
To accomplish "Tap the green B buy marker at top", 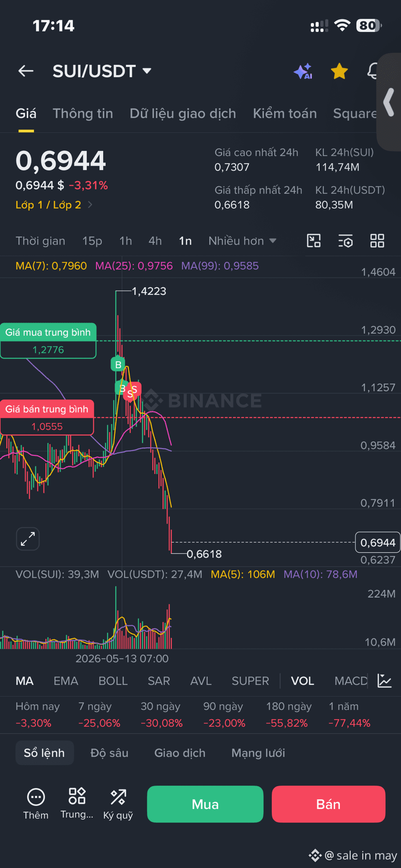I will point(118,364).
